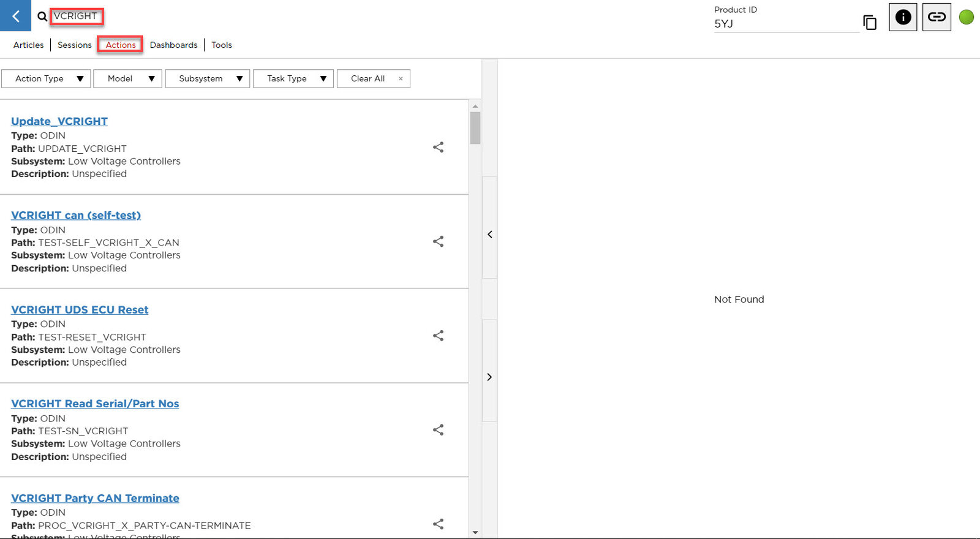Expand the Task Type dropdown
Screen dimensions: 980x539
[x=293, y=78]
